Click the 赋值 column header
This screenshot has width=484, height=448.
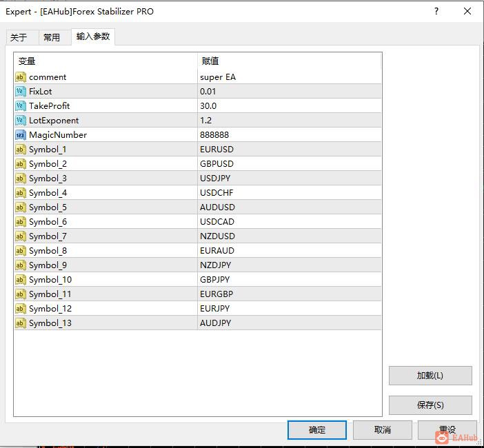click(290, 61)
